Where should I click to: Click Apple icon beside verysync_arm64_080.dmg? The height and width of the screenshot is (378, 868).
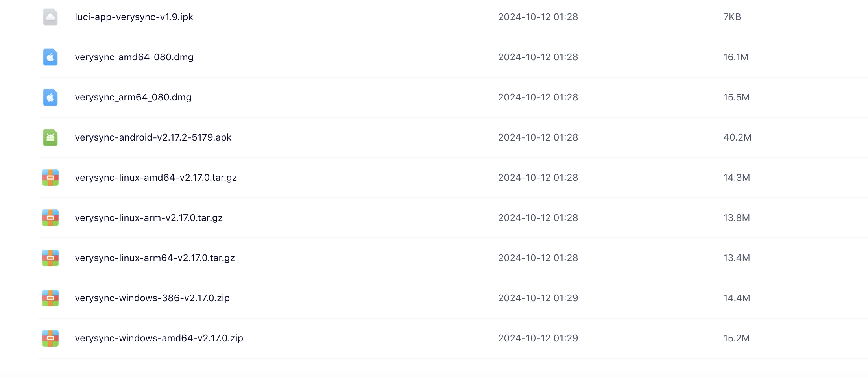[50, 97]
